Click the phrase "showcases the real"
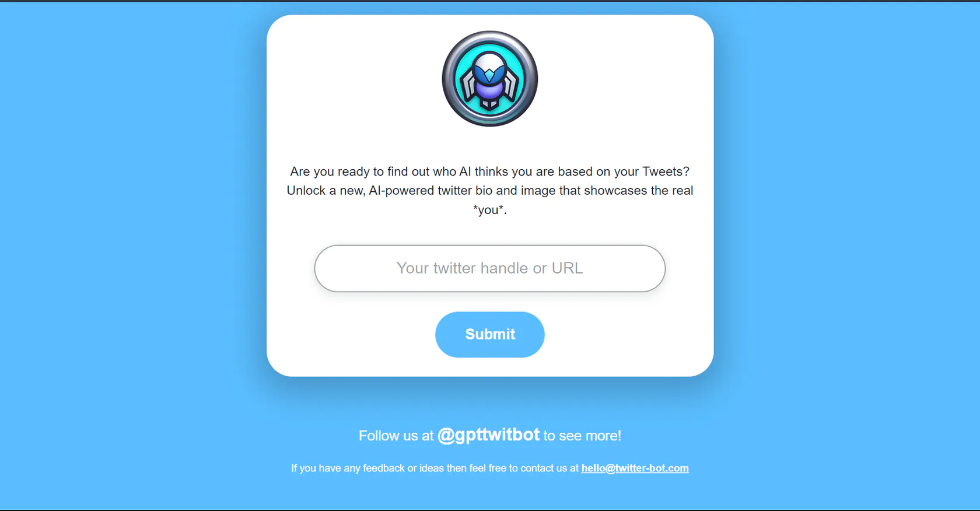980x511 pixels. [x=639, y=191]
